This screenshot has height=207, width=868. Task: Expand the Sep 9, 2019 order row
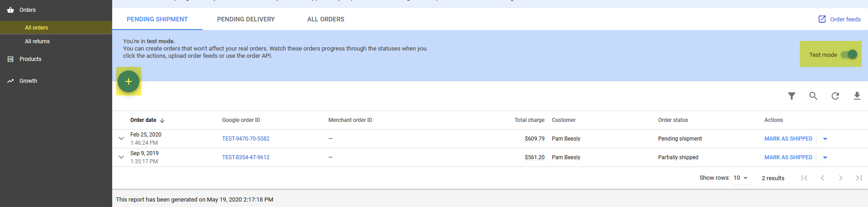121,157
